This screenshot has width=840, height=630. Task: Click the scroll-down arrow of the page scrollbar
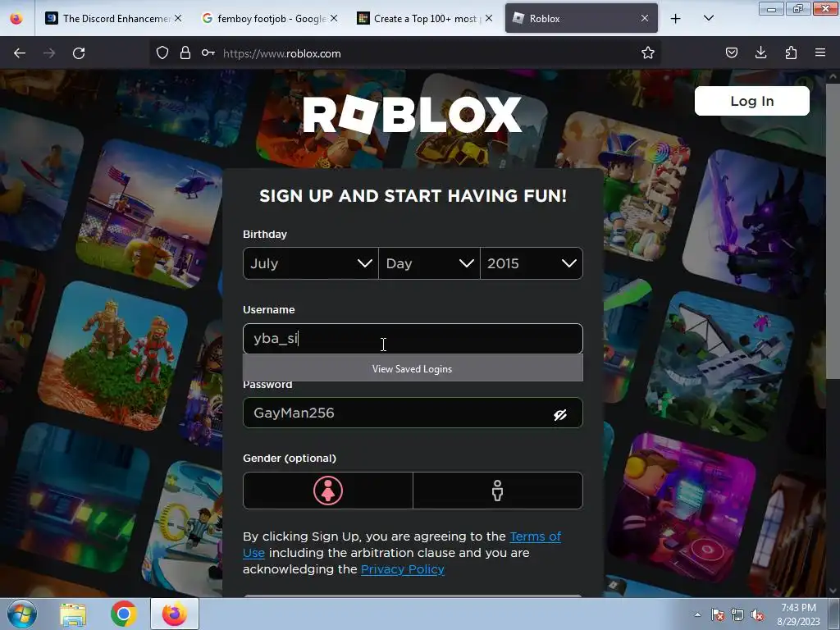pyautogui.click(x=833, y=591)
